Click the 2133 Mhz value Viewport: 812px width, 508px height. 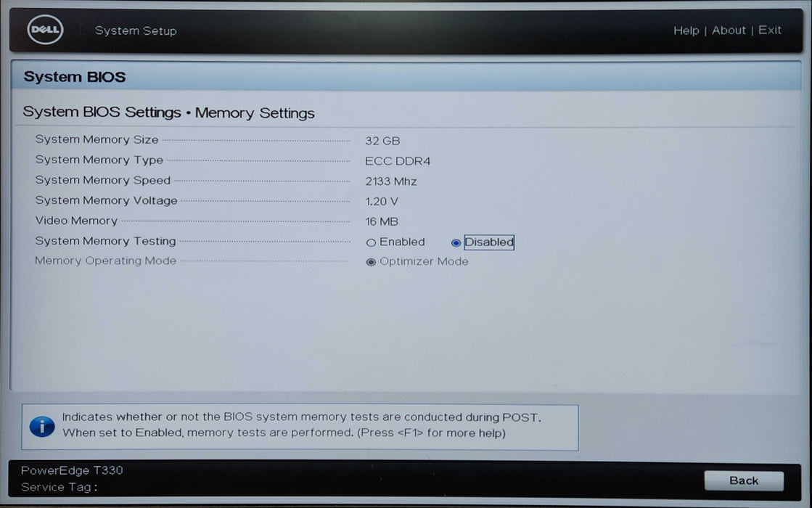coord(391,181)
